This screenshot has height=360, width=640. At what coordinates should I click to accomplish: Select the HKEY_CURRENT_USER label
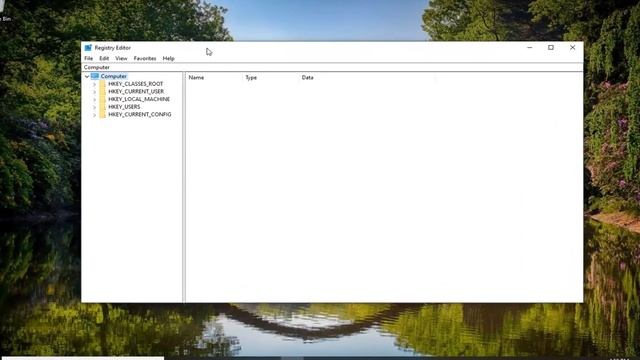(x=136, y=91)
